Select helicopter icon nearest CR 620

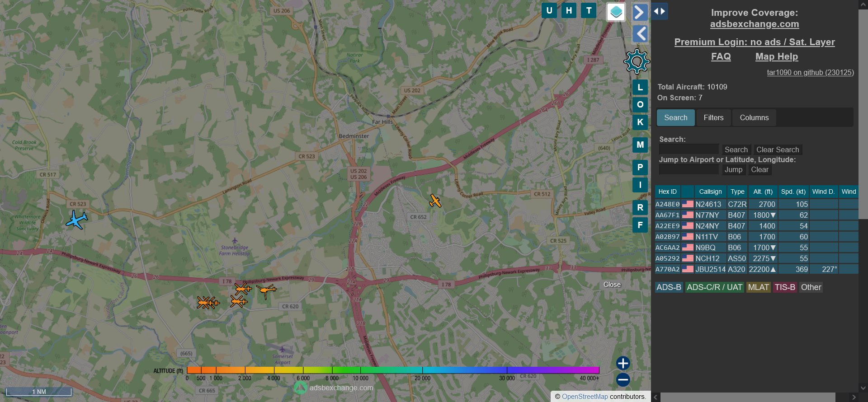266,291
